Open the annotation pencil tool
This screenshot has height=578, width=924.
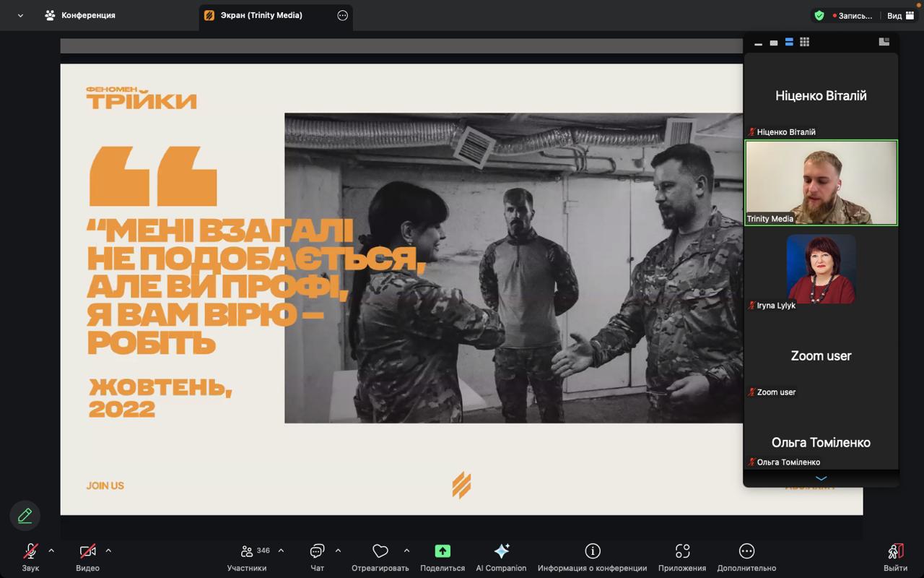tap(25, 516)
